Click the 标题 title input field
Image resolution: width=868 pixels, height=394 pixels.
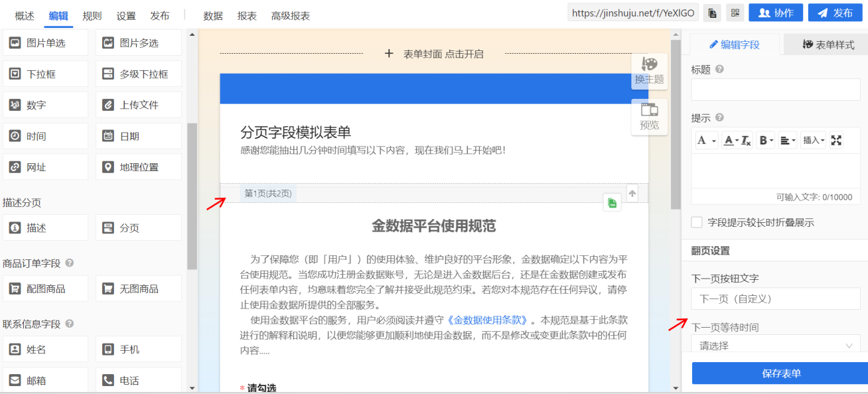pos(776,89)
